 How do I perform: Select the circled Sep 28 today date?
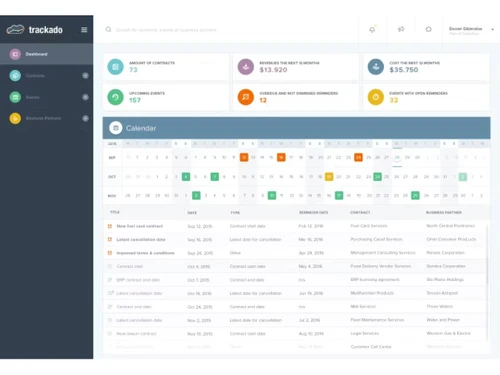pos(397,157)
